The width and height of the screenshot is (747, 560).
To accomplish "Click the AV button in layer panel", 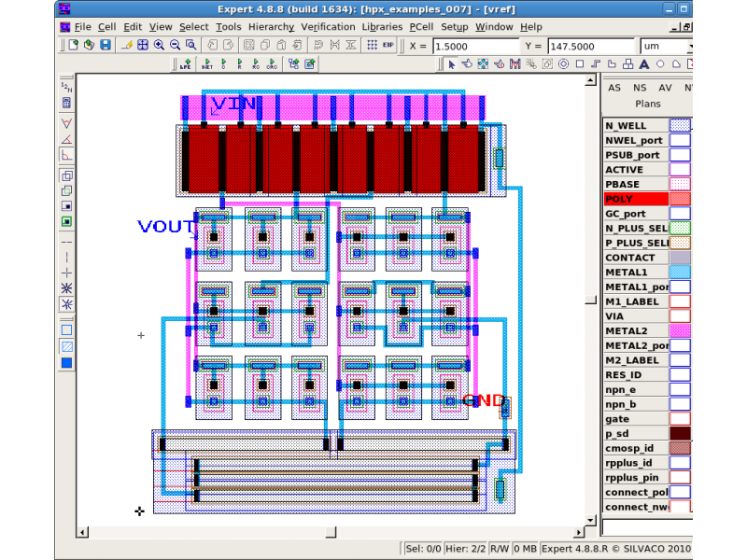I will pos(665,88).
